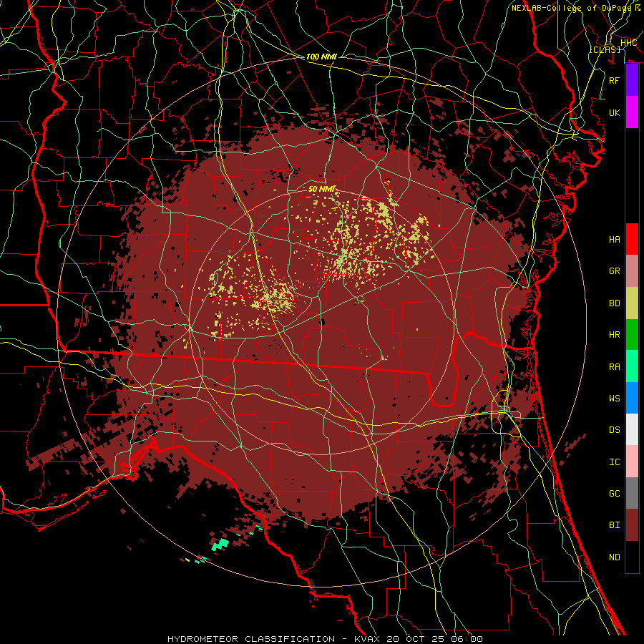Click the WS legend label

coord(615,399)
